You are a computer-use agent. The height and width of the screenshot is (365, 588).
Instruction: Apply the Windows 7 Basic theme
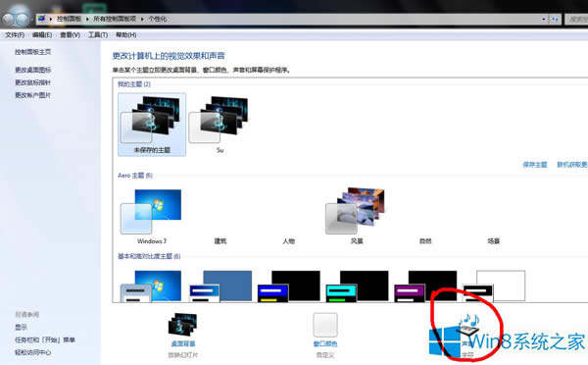tap(152, 286)
